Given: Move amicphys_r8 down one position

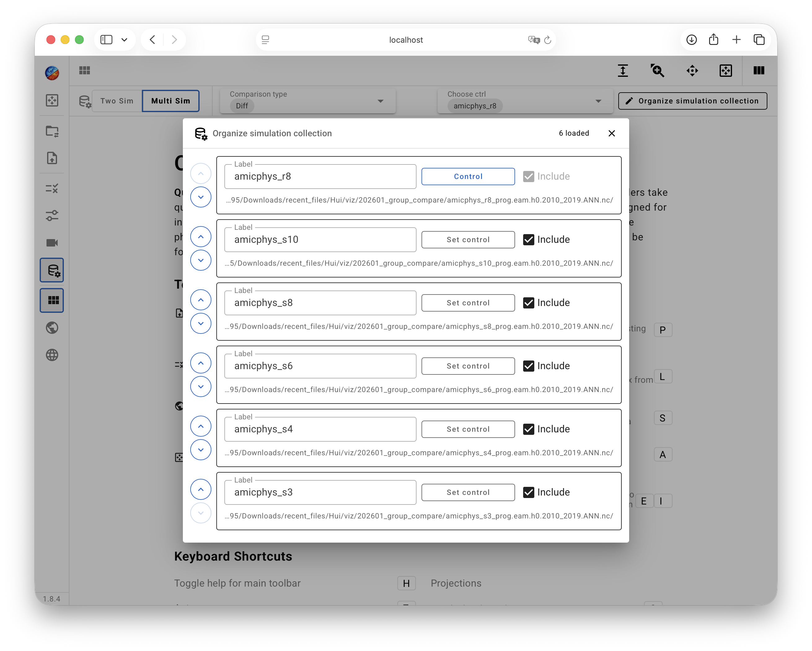Looking at the screenshot, I should point(201,197).
